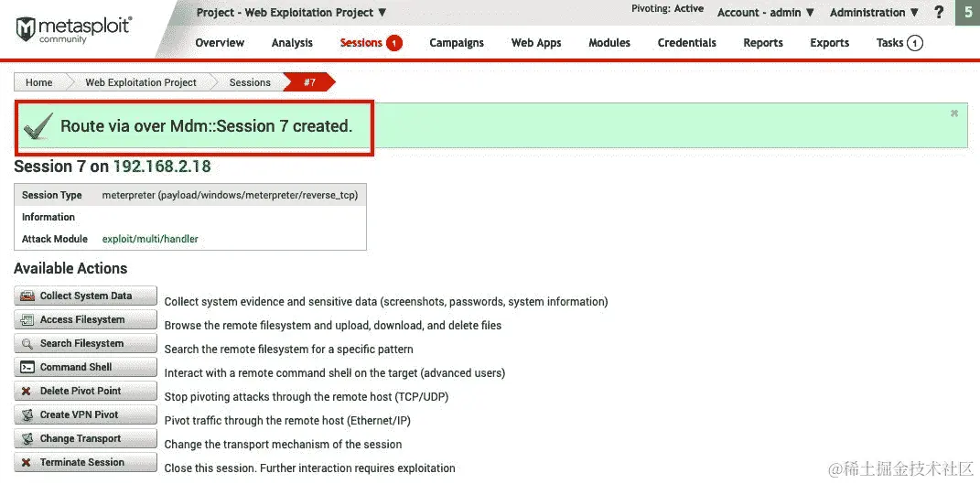Screen dimensions: 980x484
Task: Click 'Change the transport mechanism of the session' text
Action: click(283, 444)
